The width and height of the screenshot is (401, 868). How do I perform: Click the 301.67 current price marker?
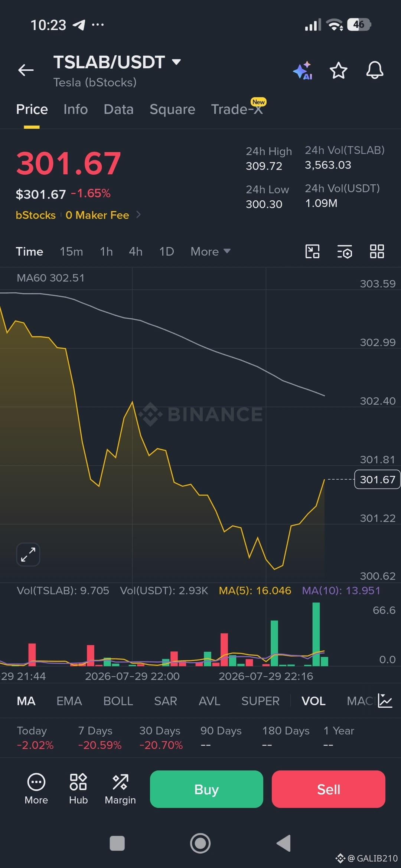point(378,479)
